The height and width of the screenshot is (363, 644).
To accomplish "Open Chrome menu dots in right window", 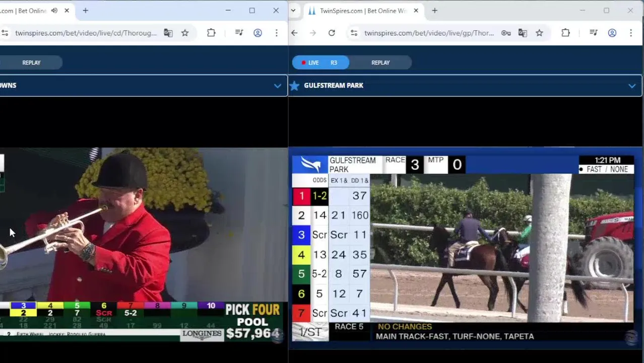I will coord(630,33).
